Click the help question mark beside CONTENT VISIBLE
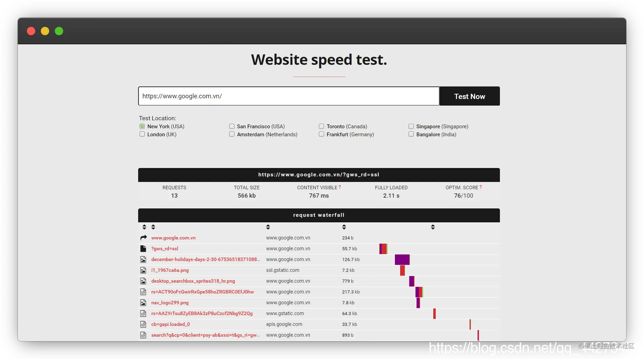The image size is (644, 359). (340, 187)
